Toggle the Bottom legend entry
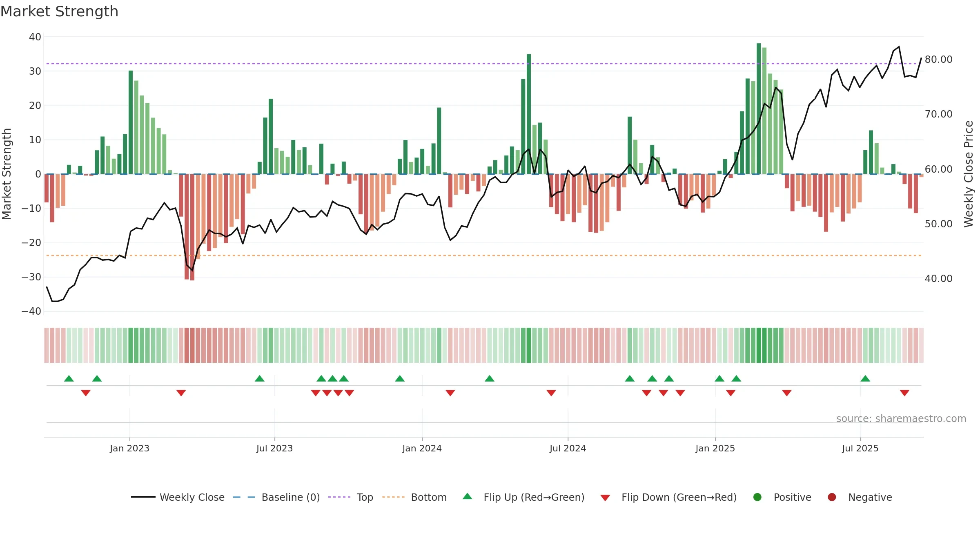The image size is (980, 551). 414,497
